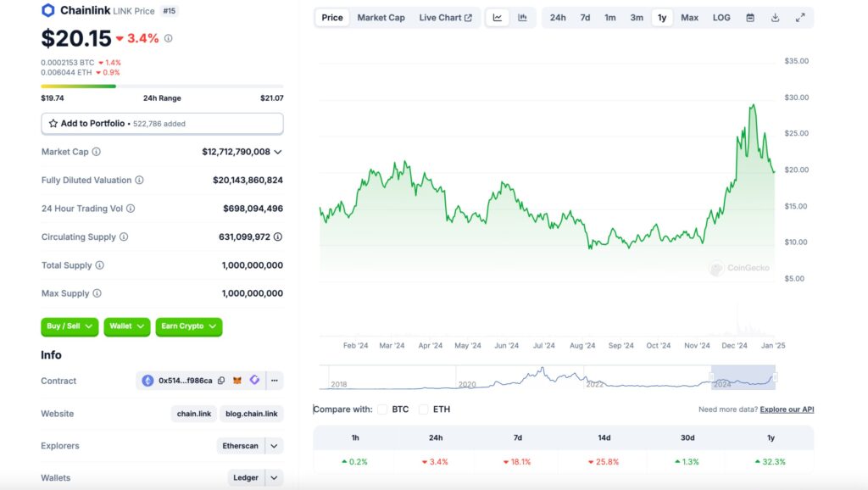868x490 pixels.
Task: Open Explore our API link
Action: [787, 409]
